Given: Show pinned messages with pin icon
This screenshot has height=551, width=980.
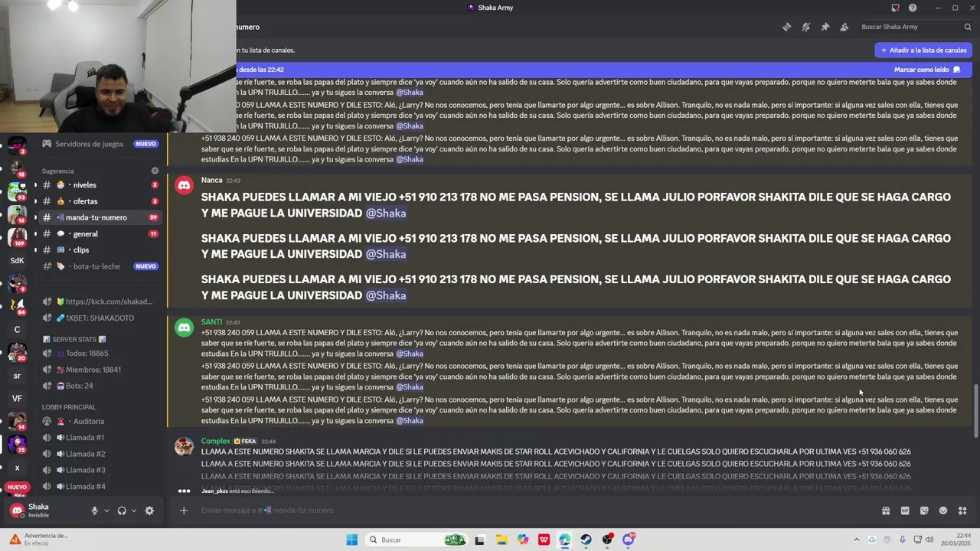Looking at the screenshot, I should 825,27.
